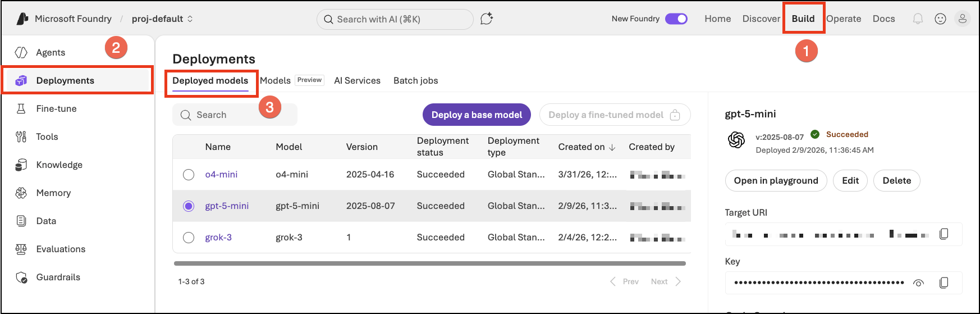The width and height of the screenshot is (980, 314).
Task: Open the AI chat sparkle icon
Action: click(x=487, y=19)
